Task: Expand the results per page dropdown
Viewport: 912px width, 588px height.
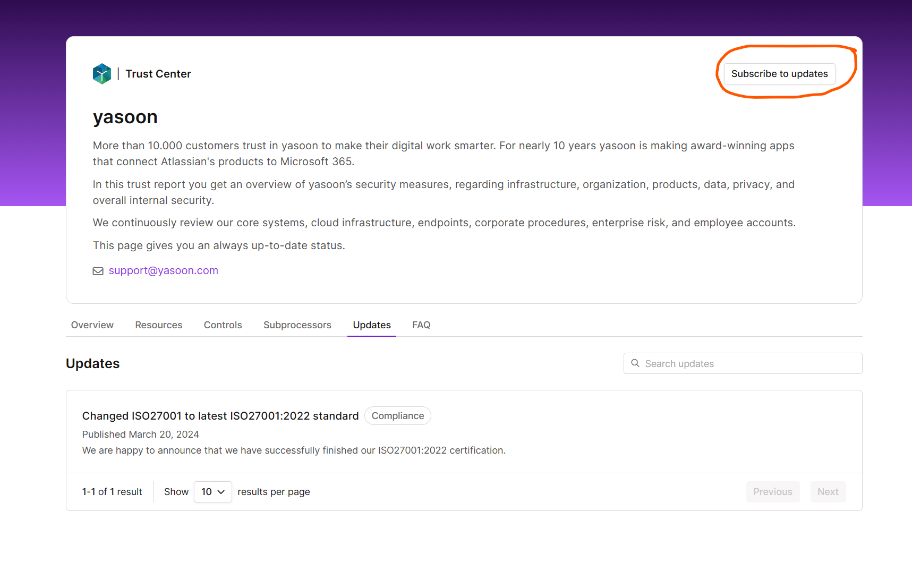Action: click(x=212, y=492)
